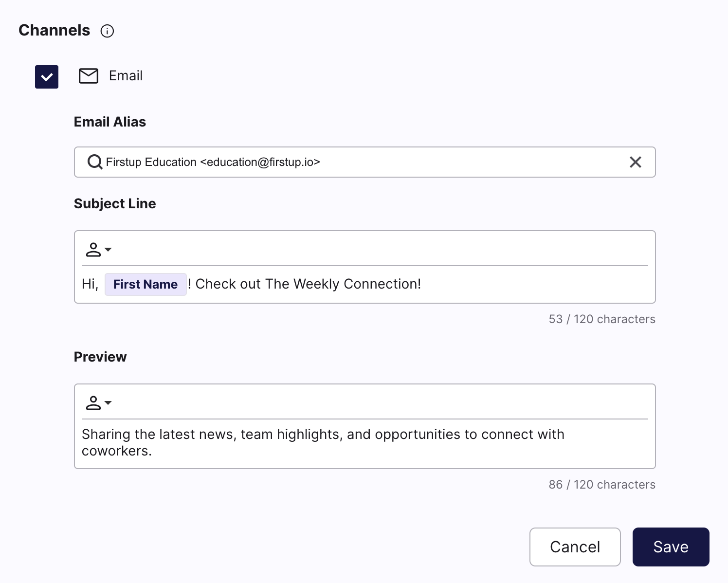Open the Preview personalization dropdown
This screenshot has height=583, width=728.
pos(99,403)
